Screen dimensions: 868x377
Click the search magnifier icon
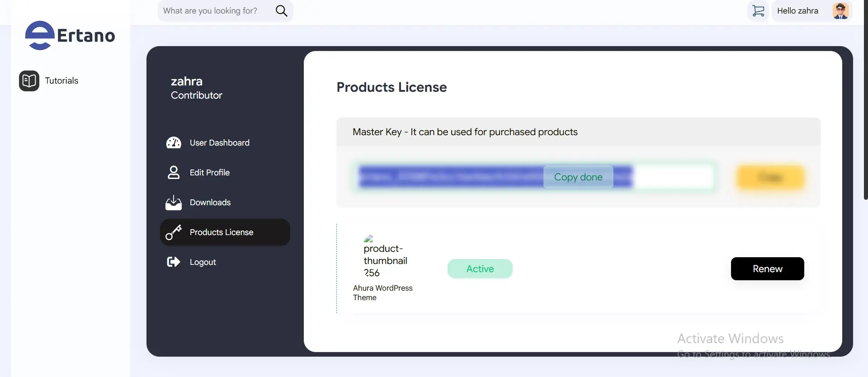pos(281,11)
